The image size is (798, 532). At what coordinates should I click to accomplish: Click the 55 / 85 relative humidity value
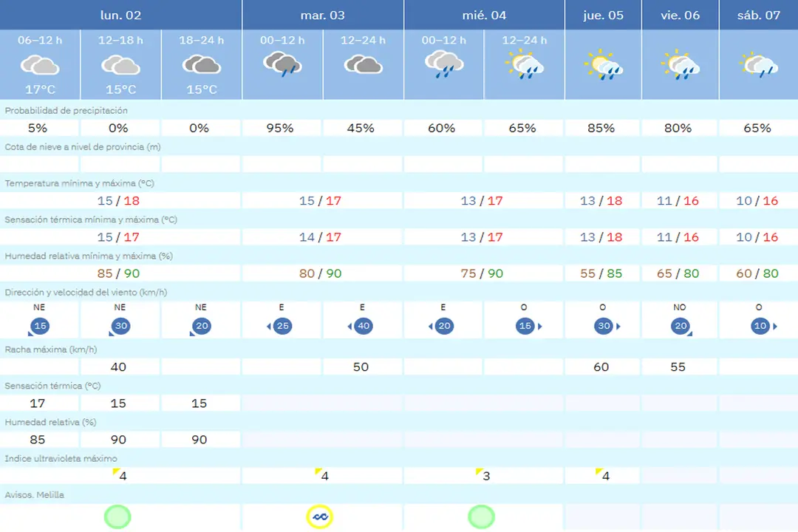coord(601,273)
